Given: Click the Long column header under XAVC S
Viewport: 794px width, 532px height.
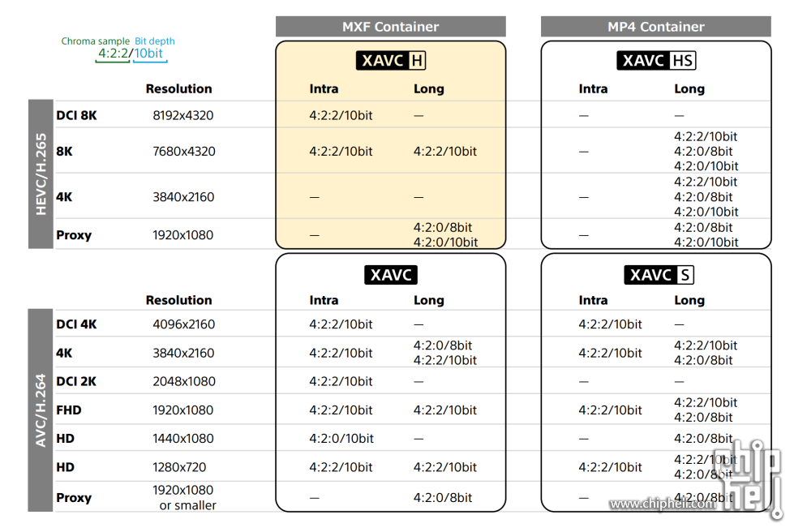Looking at the screenshot, I should tap(689, 300).
